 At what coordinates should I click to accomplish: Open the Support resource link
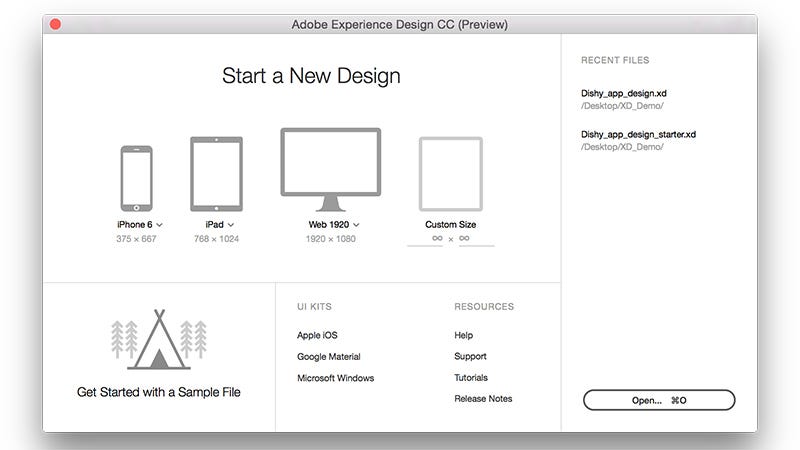click(x=470, y=356)
